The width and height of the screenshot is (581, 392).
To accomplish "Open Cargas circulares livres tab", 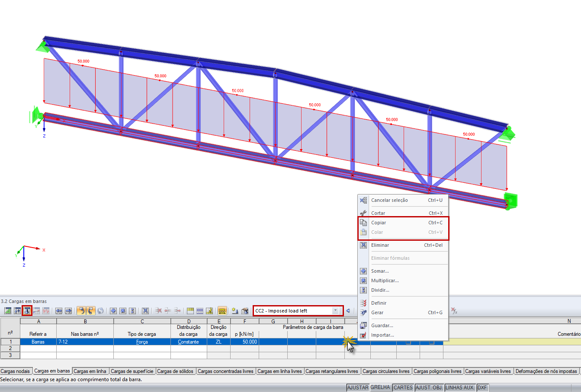I will coord(386,371).
